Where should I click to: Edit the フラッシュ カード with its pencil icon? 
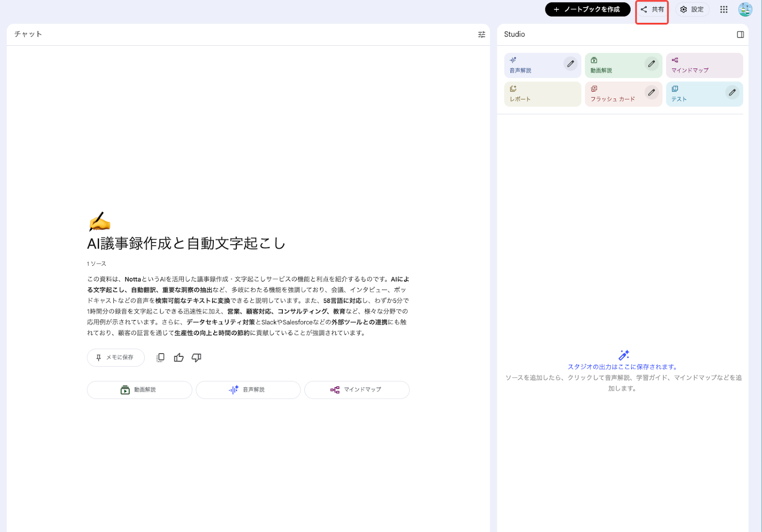point(651,92)
